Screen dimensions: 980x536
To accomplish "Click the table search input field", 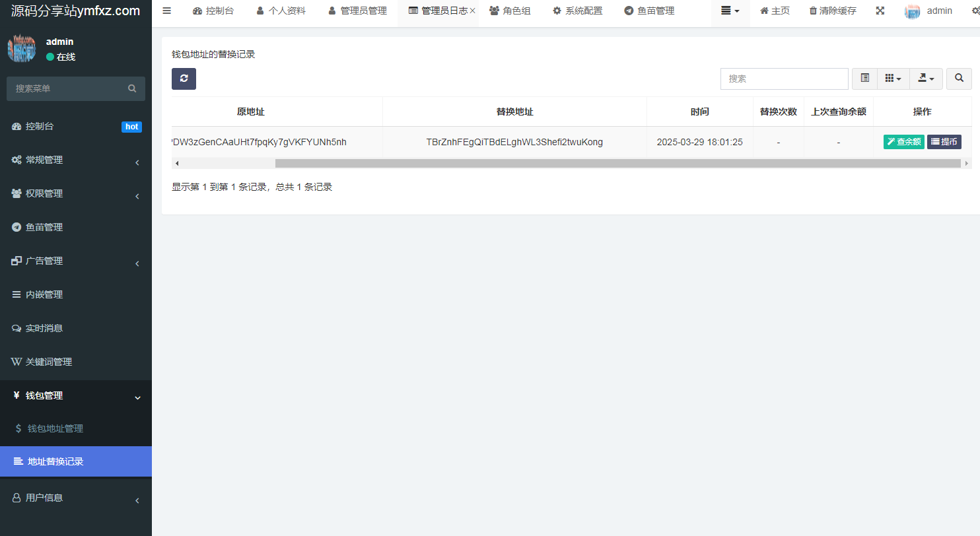I will coord(784,79).
